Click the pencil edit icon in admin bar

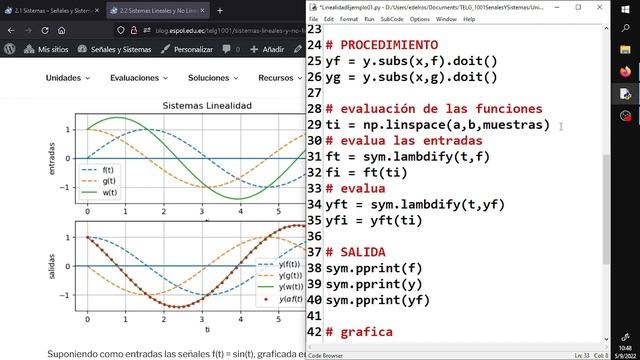coord(298,49)
